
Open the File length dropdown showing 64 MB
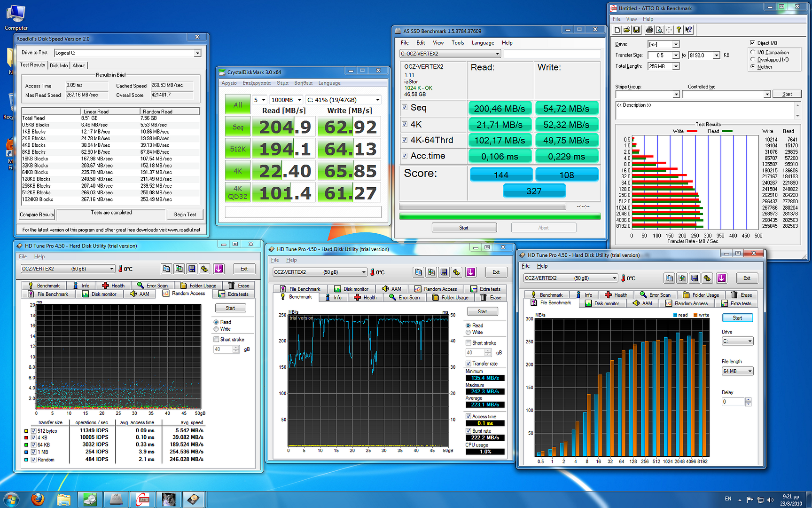pos(749,371)
